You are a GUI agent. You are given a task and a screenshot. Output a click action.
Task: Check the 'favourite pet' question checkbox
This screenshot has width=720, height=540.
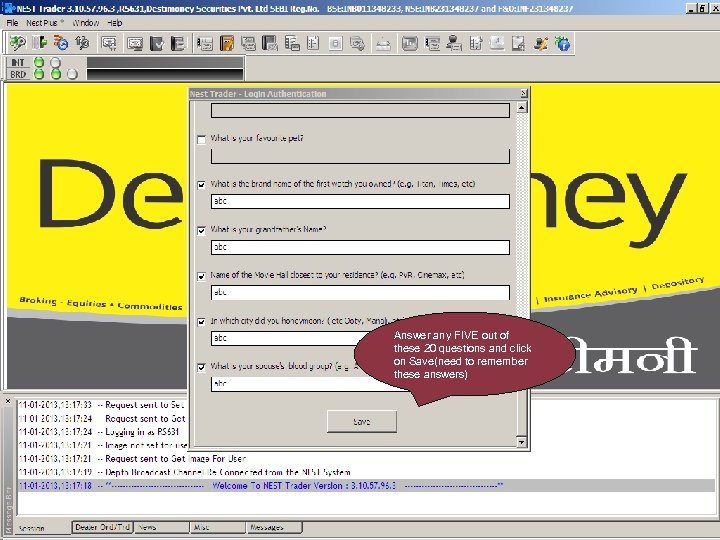(x=201, y=140)
